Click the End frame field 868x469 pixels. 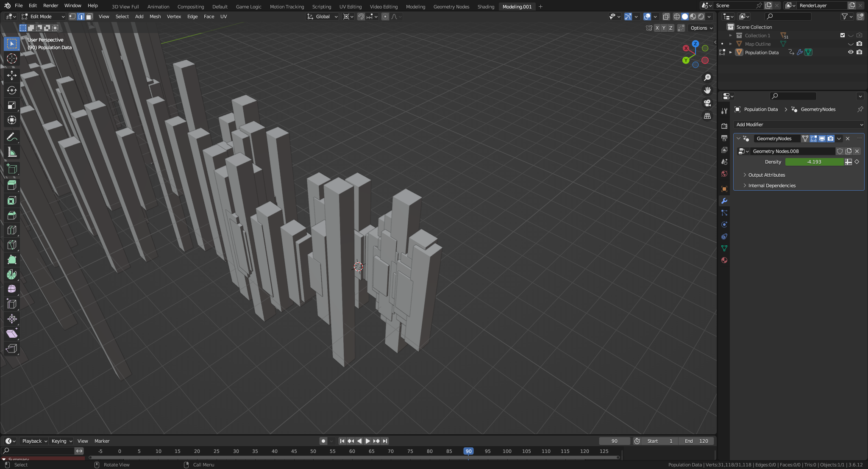coord(696,441)
